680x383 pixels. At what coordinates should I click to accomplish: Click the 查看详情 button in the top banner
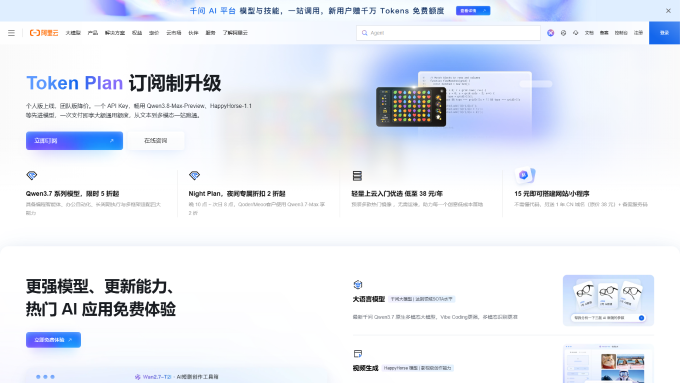[x=473, y=11]
